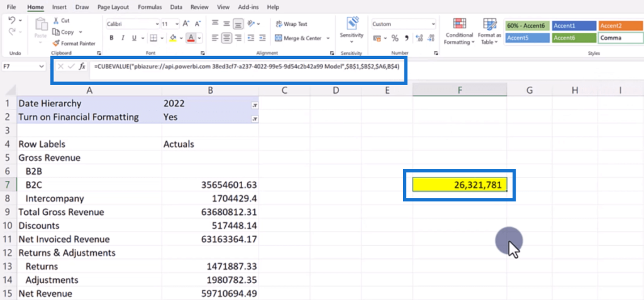Decrease cell indent
This screenshot has width=644, height=300.
coord(252,38)
